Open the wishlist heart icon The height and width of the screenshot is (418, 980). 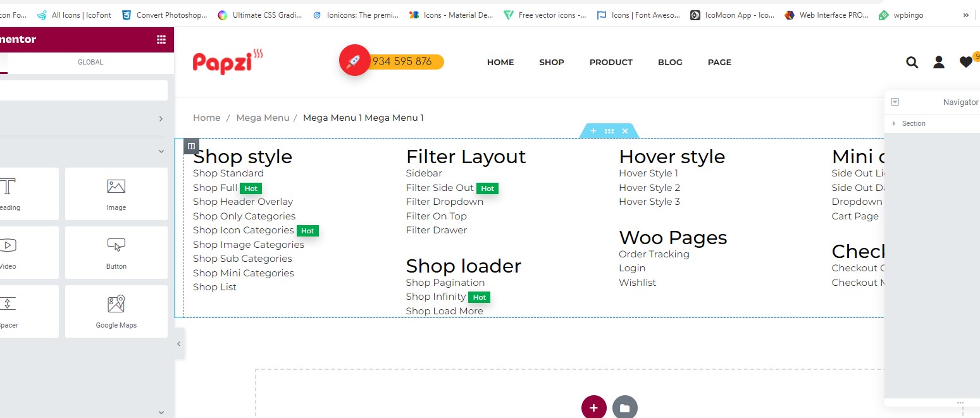coord(965,62)
